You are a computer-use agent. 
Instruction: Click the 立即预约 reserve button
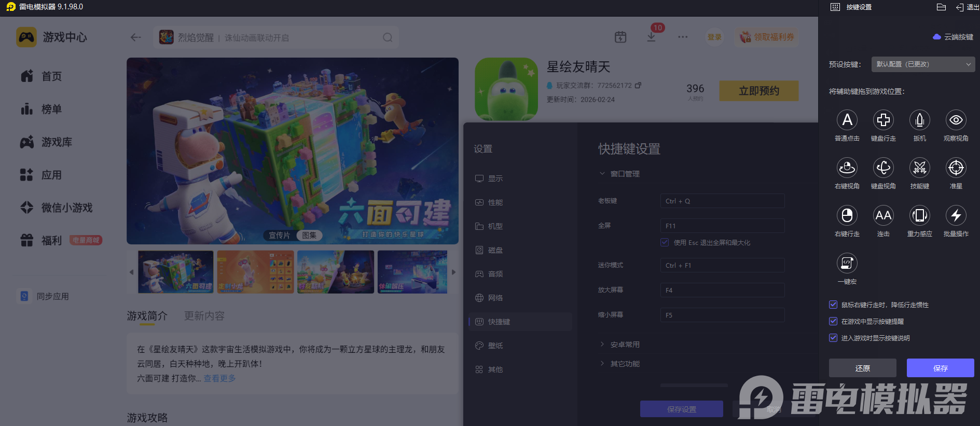point(759,91)
